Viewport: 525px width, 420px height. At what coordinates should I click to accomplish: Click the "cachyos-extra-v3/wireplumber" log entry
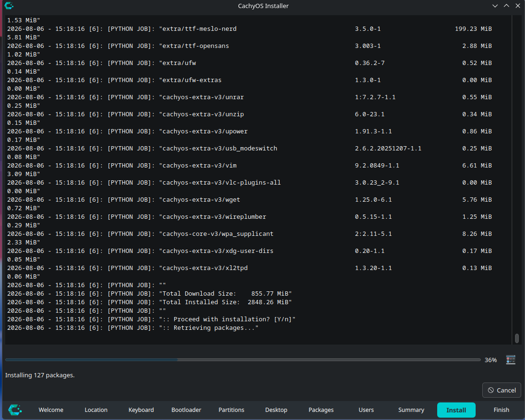pyautogui.click(x=249, y=216)
